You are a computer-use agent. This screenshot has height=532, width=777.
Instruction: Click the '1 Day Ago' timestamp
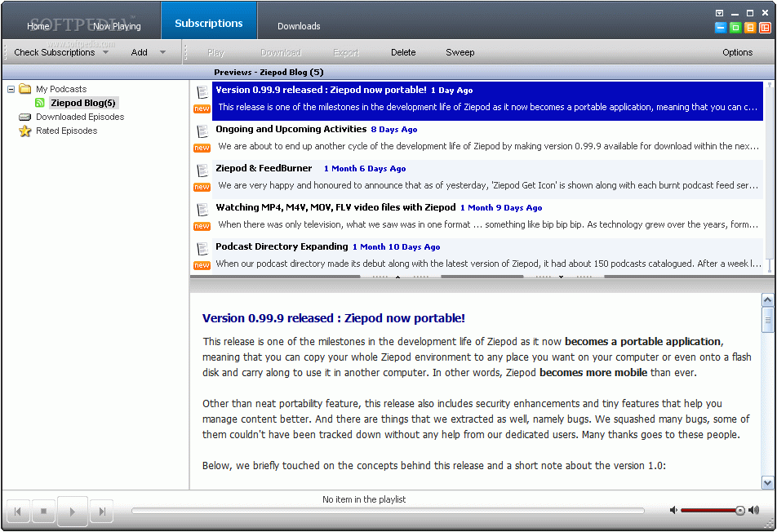pos(451,91)
